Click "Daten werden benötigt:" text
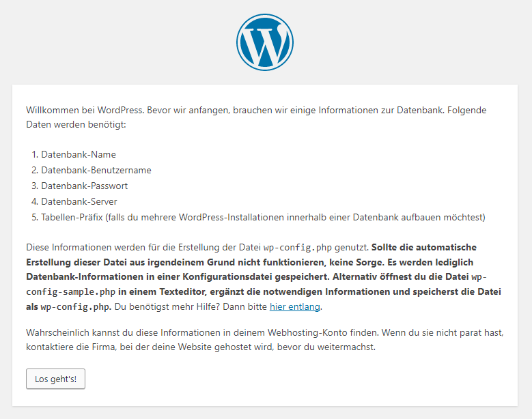 point(76,124)
